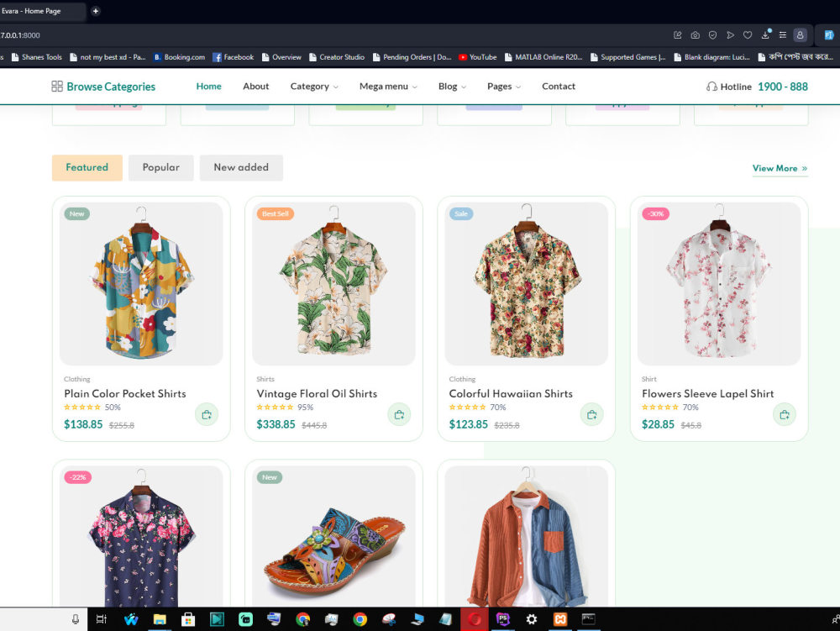
Task: Add Flowers Sleeve Lapel Shirt to cart
Action: click(785, 414)
